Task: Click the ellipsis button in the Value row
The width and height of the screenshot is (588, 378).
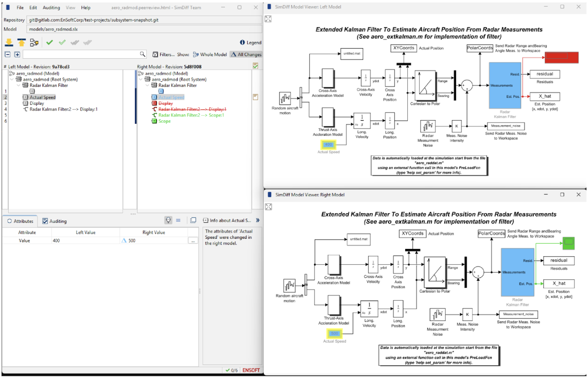Action: [x=193, y=241]
